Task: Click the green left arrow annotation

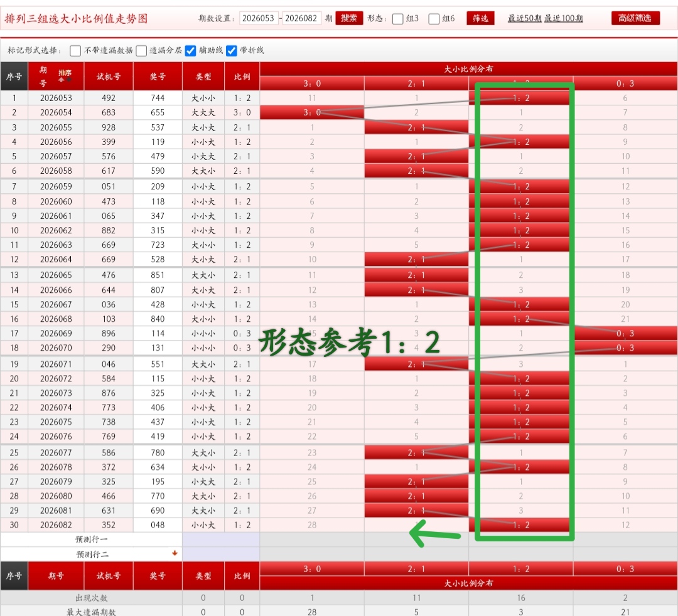Action: [434, 533]
